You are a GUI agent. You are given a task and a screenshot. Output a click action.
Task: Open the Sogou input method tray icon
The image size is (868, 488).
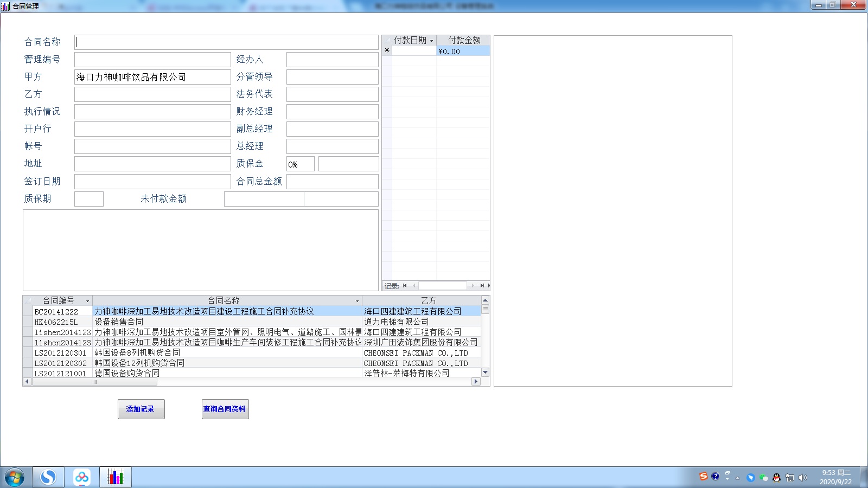click(704, 477)
